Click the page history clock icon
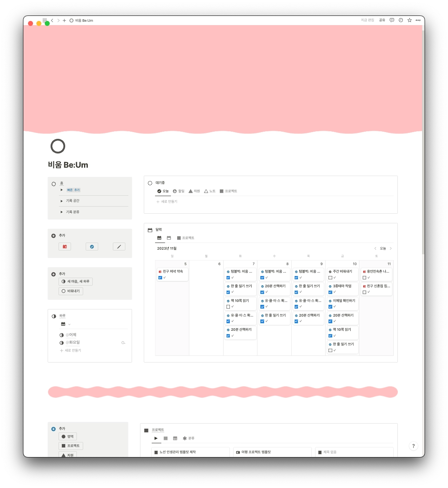This screenshot has width=448, height=488. point(401,20)
